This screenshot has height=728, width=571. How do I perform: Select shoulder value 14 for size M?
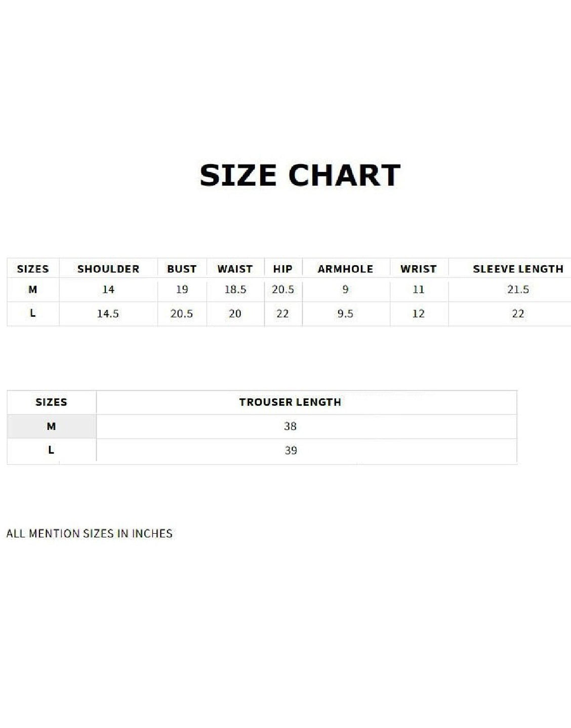[x=108, y=289]
